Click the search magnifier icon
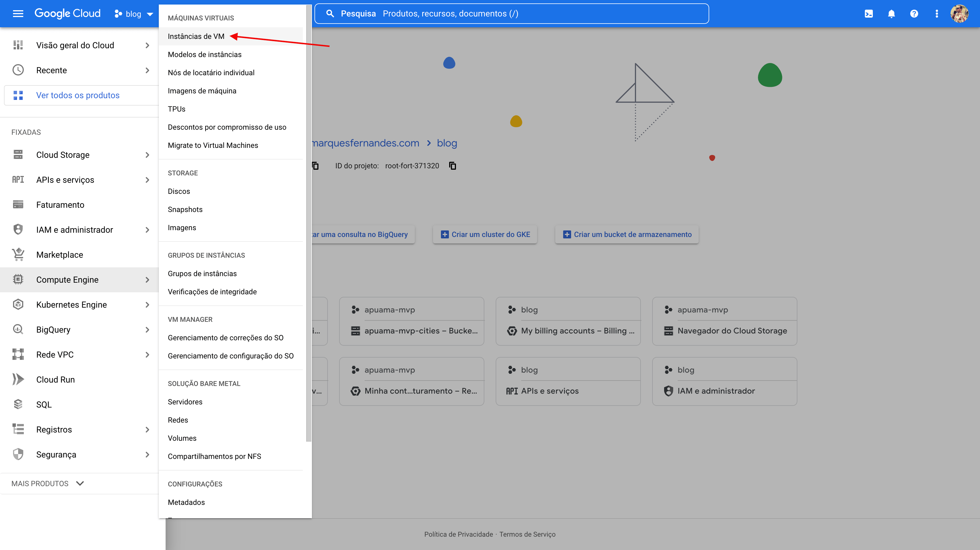 click(330, 14)
